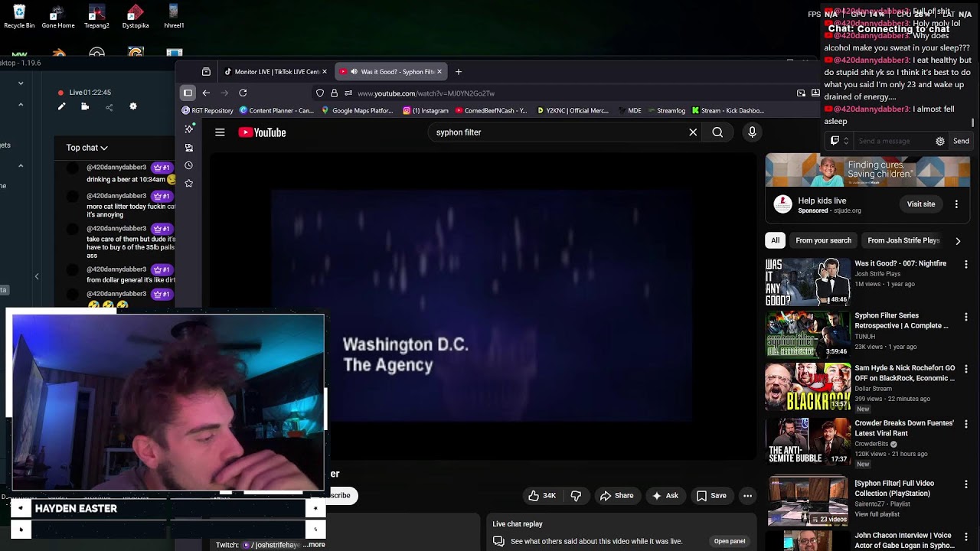This screenshot has width=980, height=551.
Task: Open options for the Crowder Fuentes video
Action: 966,424
